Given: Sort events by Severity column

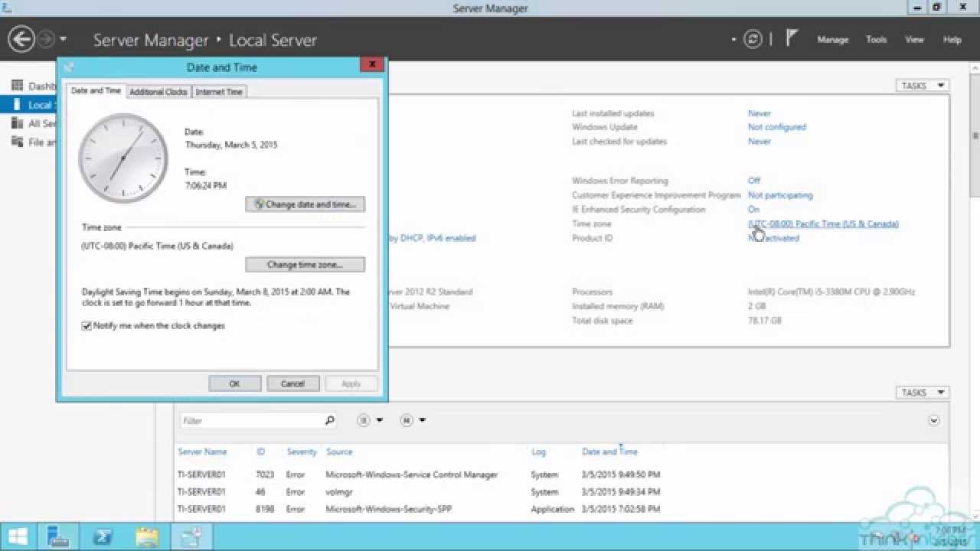Looking at the screenshot, I should [301, 452].
